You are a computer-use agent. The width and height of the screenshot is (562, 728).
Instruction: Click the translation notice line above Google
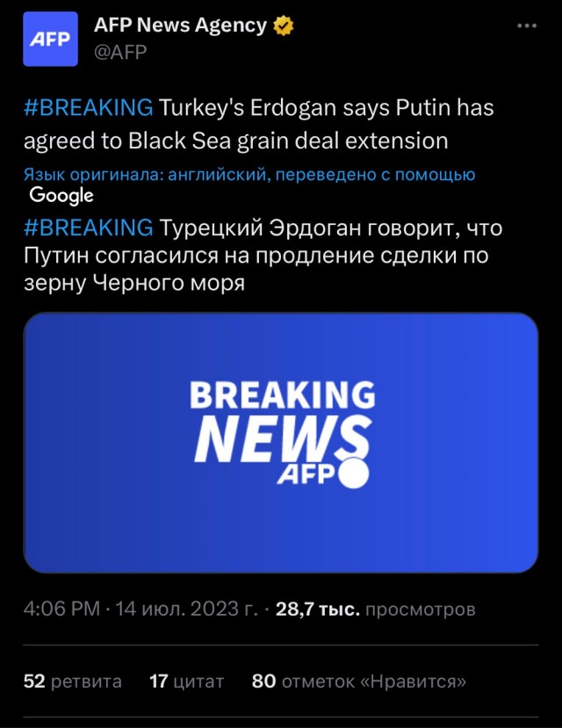(x=249, y=174)
